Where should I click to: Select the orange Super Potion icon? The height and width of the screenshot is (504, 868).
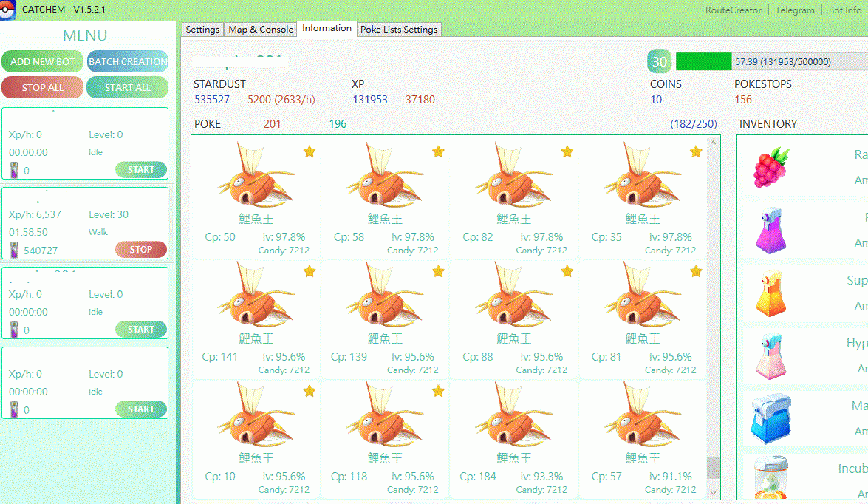pyautogui.click(x=771, y=293)
